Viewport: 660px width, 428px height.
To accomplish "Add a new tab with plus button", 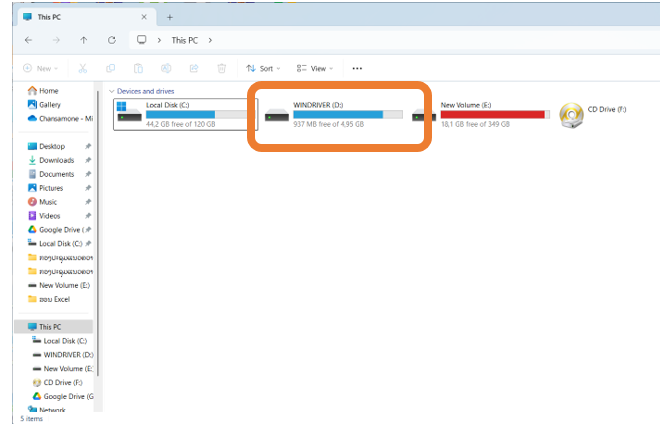I will click(170, 17).
